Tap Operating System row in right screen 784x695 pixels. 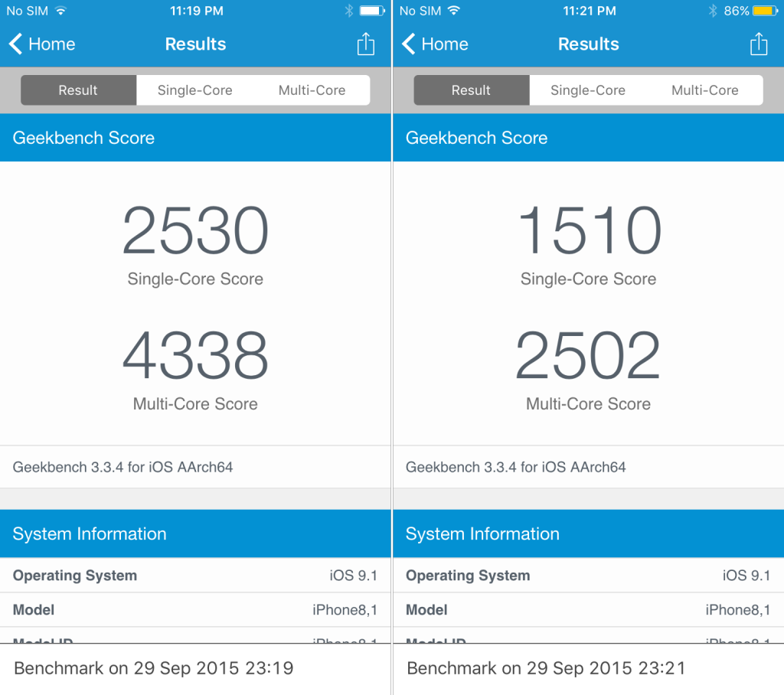[x=589, y=576]
